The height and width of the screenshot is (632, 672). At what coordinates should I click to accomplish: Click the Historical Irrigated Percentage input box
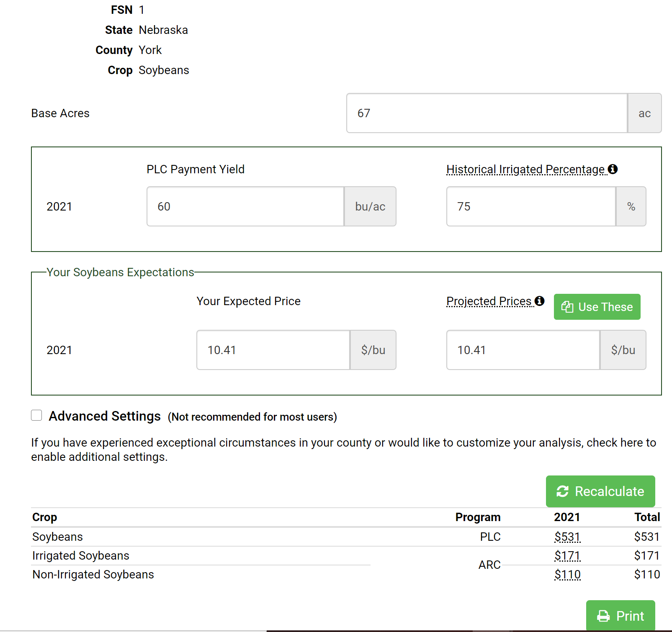[x=530, y=206]
